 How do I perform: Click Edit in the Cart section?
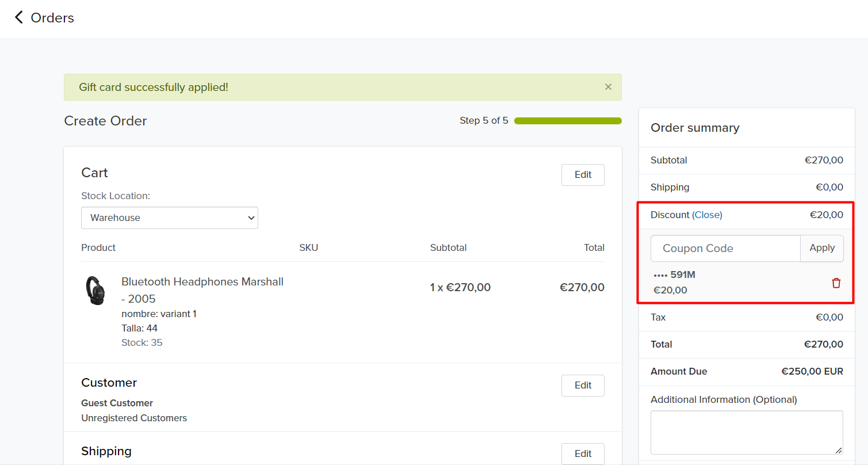coord(583,175)
